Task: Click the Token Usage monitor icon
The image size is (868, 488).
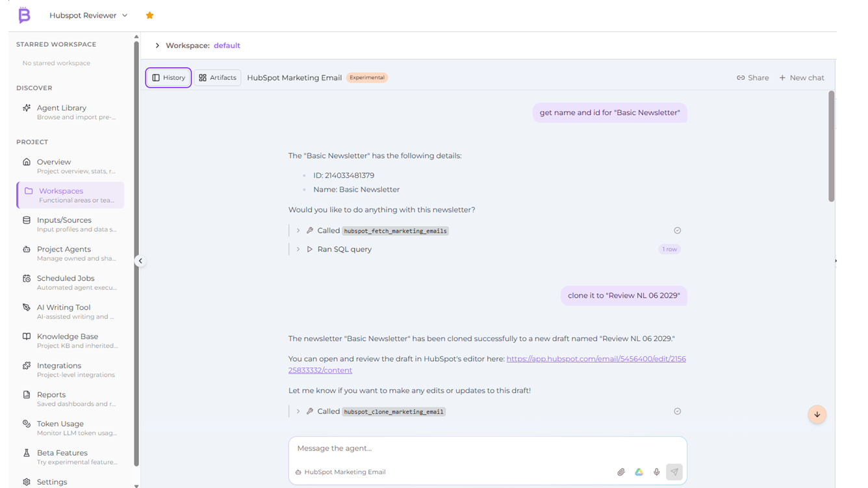Action: 27,424
